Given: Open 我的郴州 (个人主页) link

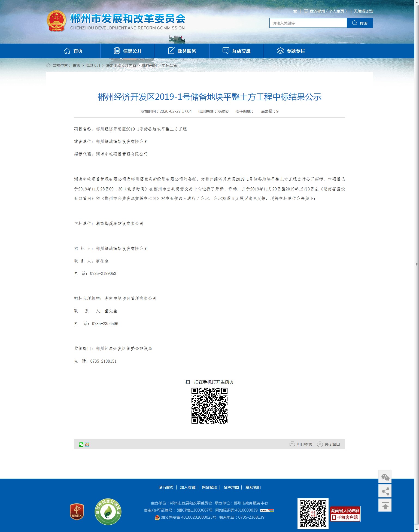Looking at the screenshot, I should pos(328,11).
